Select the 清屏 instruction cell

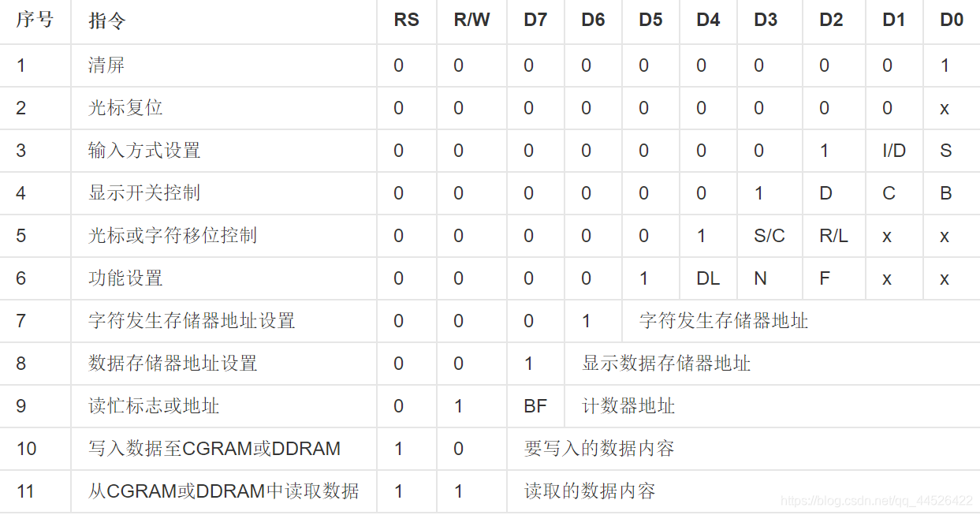point(106,65)
